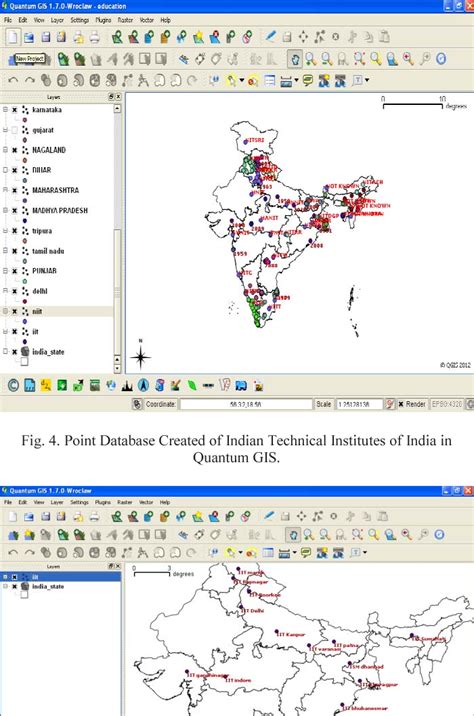474x716 pixels.
Task: Click tamil nadu layer symbol color dot
Action: (25, 261)
